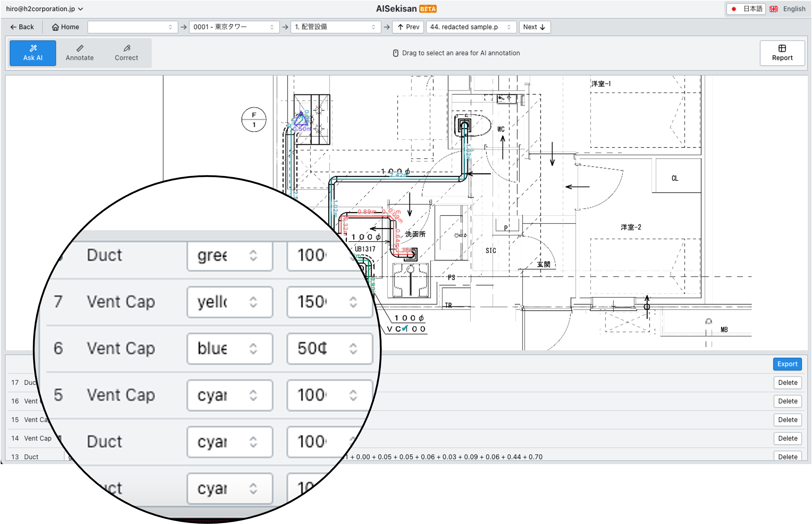The width and height of the screenshot is (812, 524).
Task: Delete the Duct entry in row 13
Action: 787,456
